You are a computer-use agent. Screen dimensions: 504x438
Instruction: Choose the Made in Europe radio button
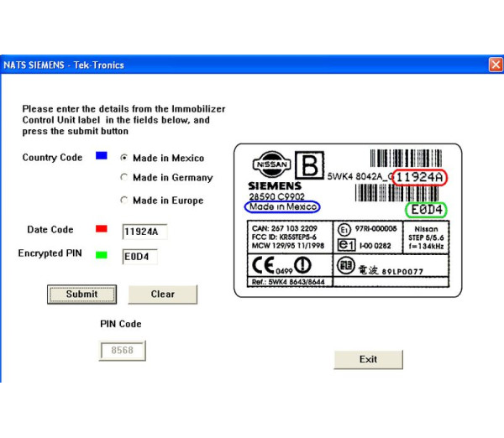click(125, 200)
